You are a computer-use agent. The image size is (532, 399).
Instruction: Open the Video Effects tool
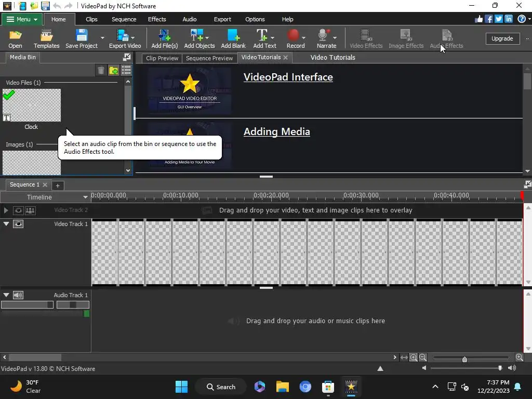pyautogui.click(x=366, y=38)
